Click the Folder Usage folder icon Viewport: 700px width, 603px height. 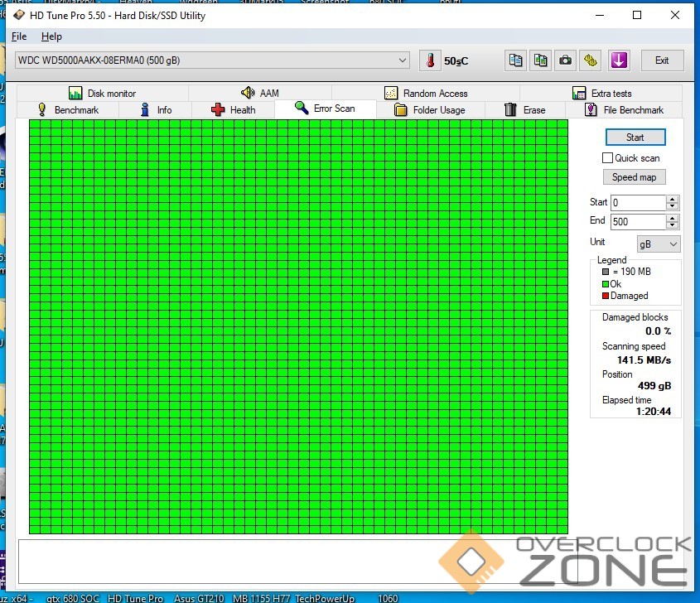[400, 110]
